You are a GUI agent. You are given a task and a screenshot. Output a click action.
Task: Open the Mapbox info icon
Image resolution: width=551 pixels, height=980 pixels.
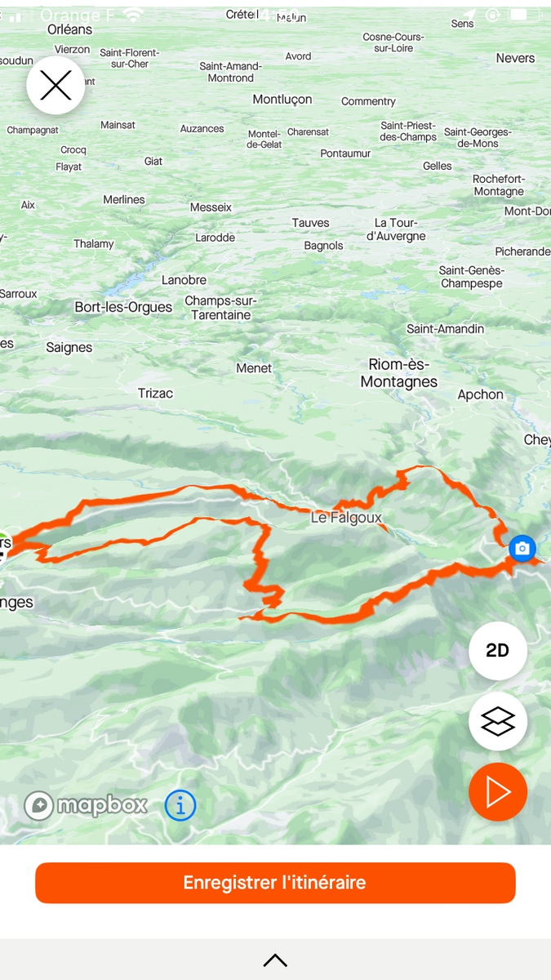click(180, 806)
